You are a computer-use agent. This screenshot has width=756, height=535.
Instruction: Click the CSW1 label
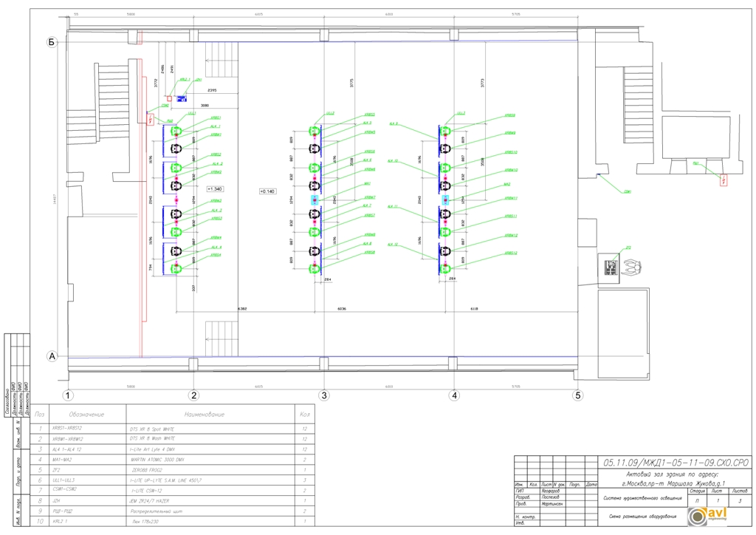click(x=628, y=191)
